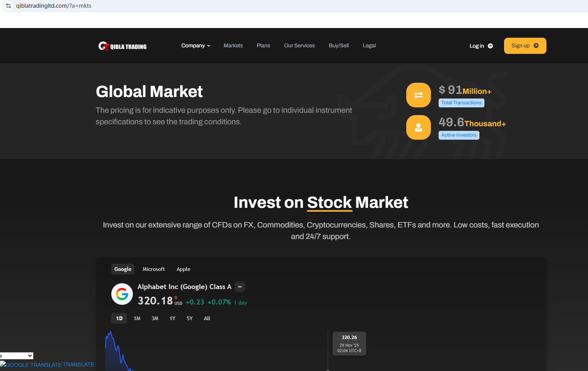Click the site info icon in address bar

point(8,6)
